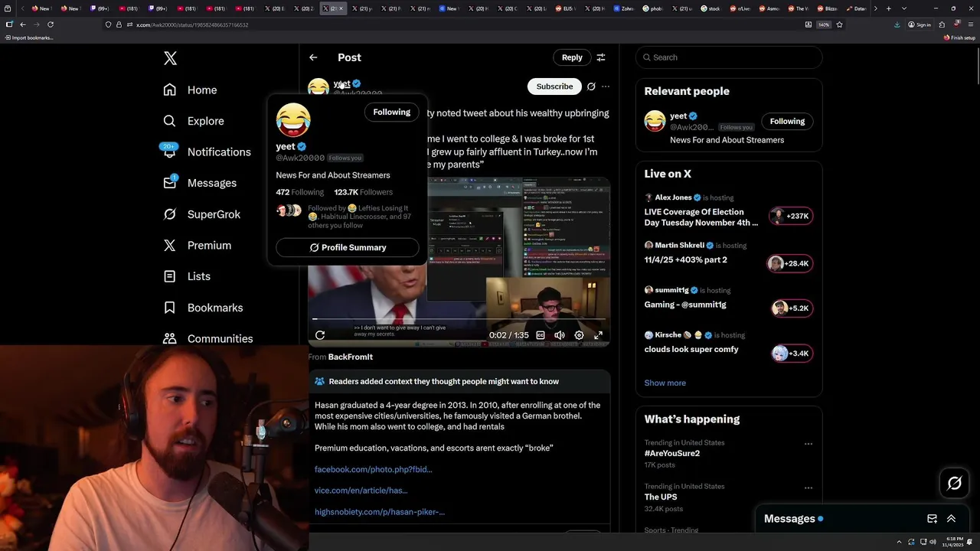Viewport: 980px width, 551px height.
Task: Open the #AreYouSure2 trend
Action: tap(672, 453)
